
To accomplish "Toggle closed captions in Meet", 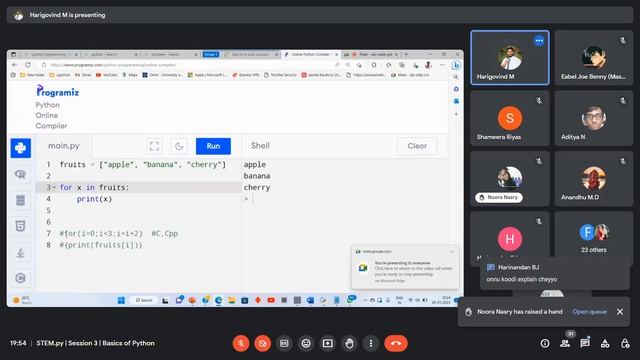I will coord(284,343).
